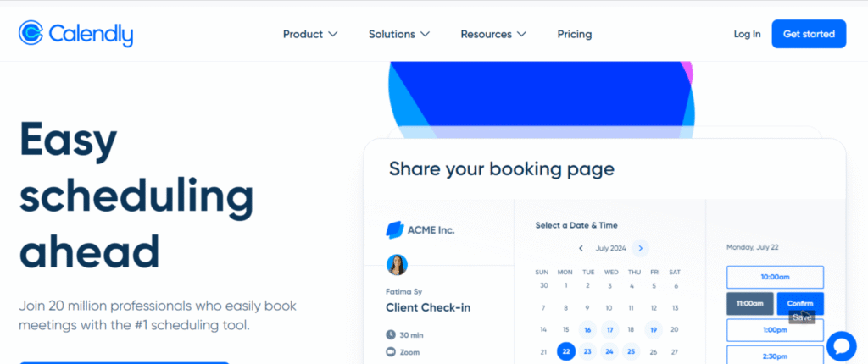Click the 'Share your booking page' heading
Screen dimensions: 868x364
[502, 168]
